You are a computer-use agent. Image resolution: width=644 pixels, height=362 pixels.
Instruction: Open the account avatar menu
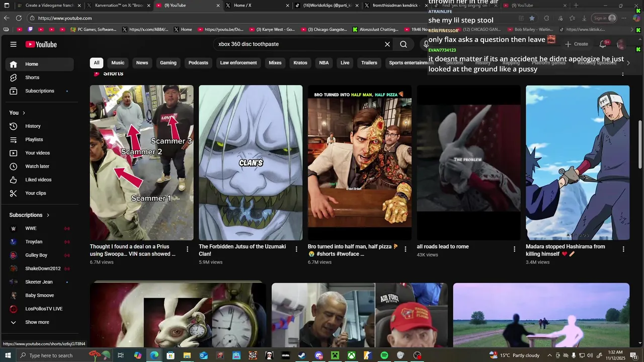click(x=621, y=44)
